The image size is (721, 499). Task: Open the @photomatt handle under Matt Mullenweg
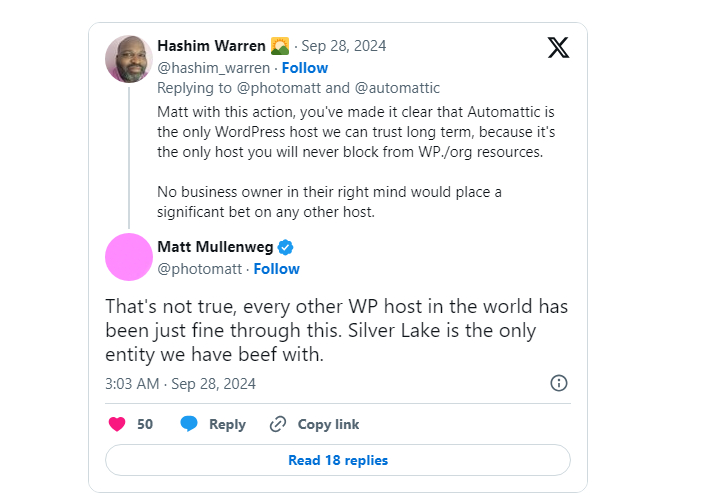tap(200, 269)
